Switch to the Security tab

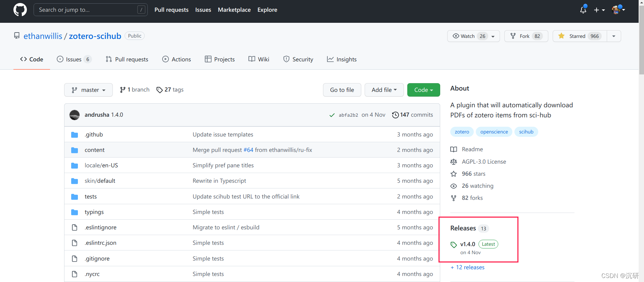[298, 59]
